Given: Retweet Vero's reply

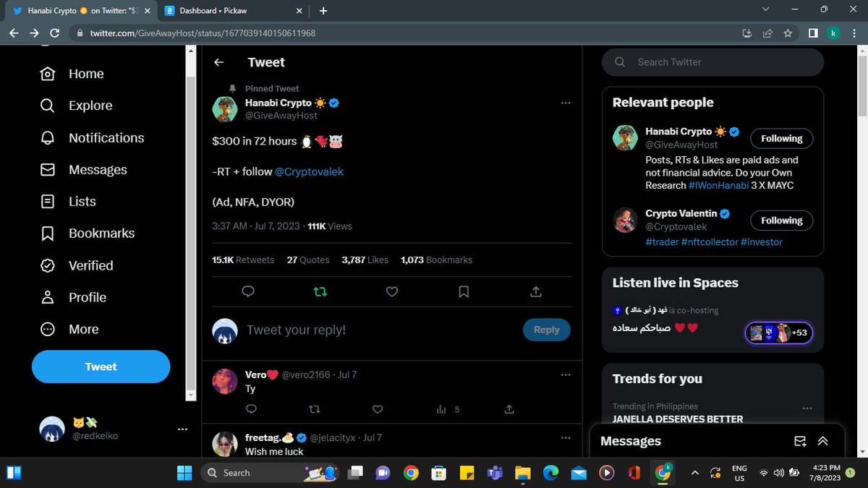Looking at the screenshot, I should (x=314, y=409).
